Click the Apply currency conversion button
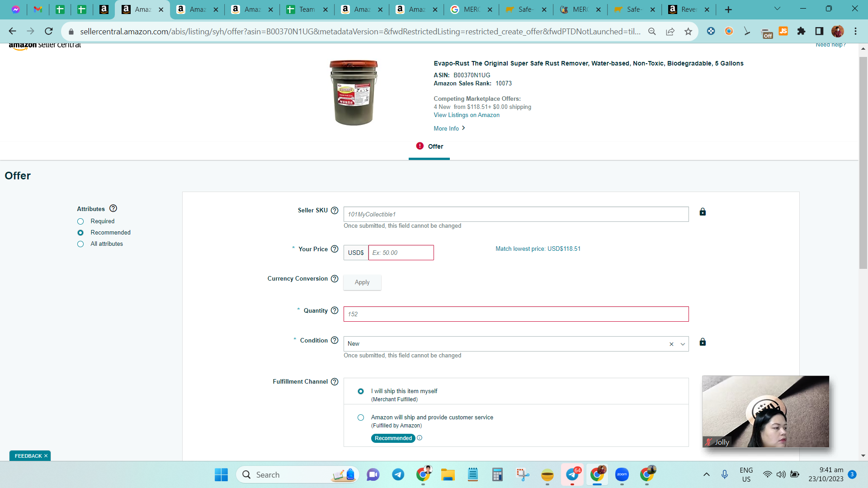 362,282
